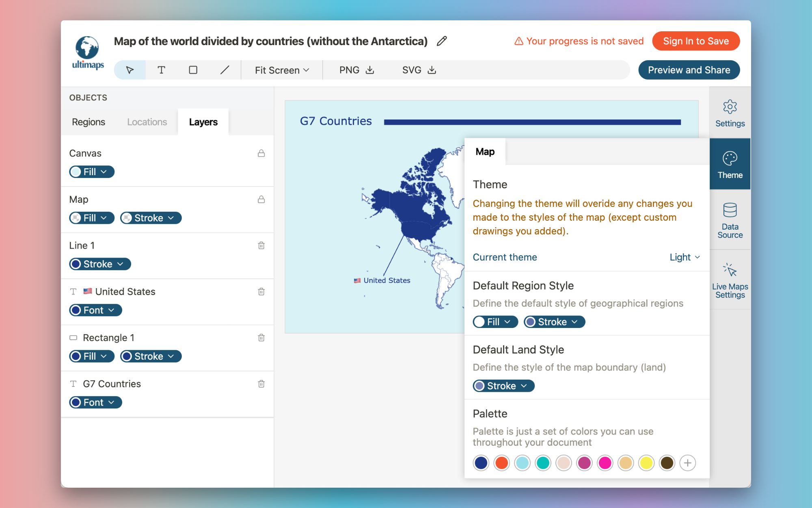Delete the Rectangle 1 layer

(261, 338)
